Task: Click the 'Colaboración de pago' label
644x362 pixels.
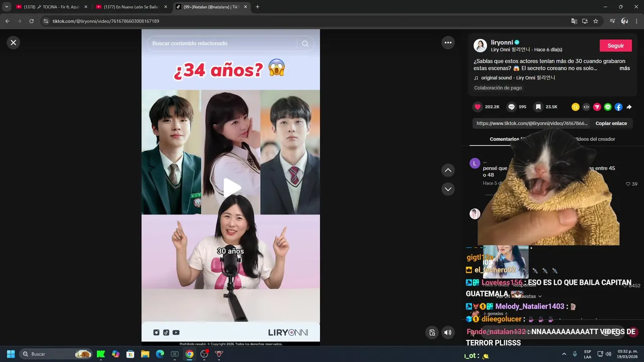Action: (498, 87)
